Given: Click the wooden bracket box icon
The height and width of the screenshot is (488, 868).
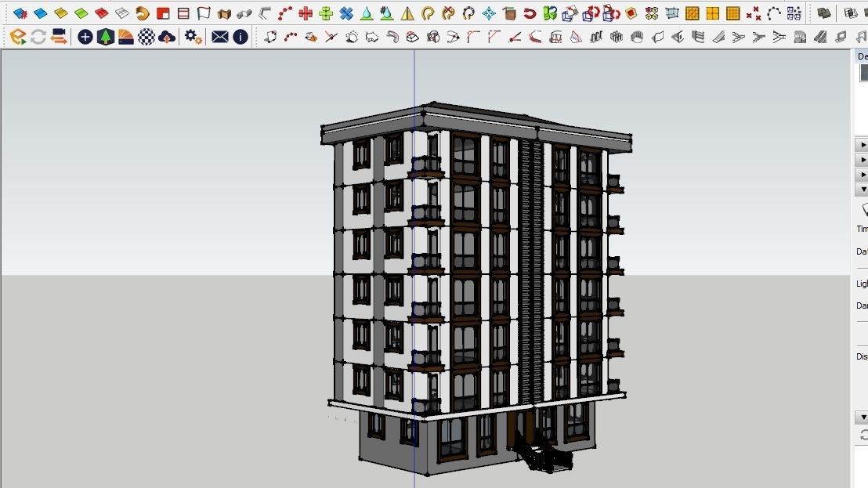Looking at the screenshot, I should coord(224,13).
